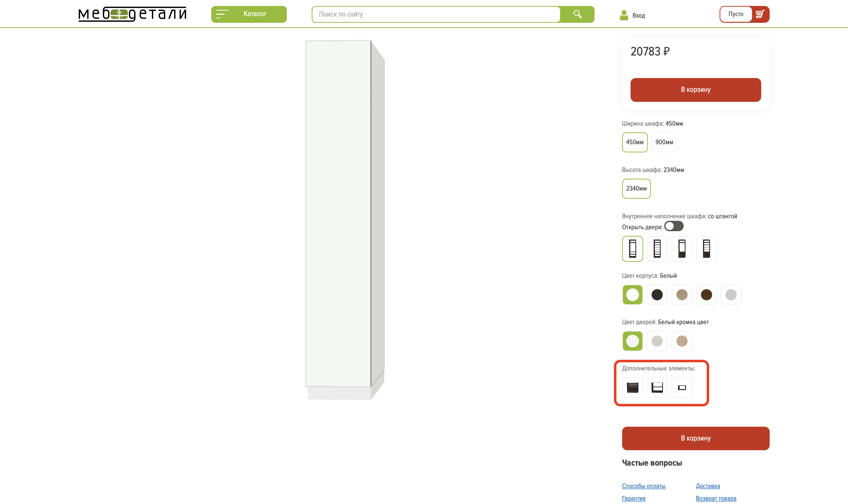Open the shopping cart icon
Viewport: 848px width, 504px height.
pos(760,14)
